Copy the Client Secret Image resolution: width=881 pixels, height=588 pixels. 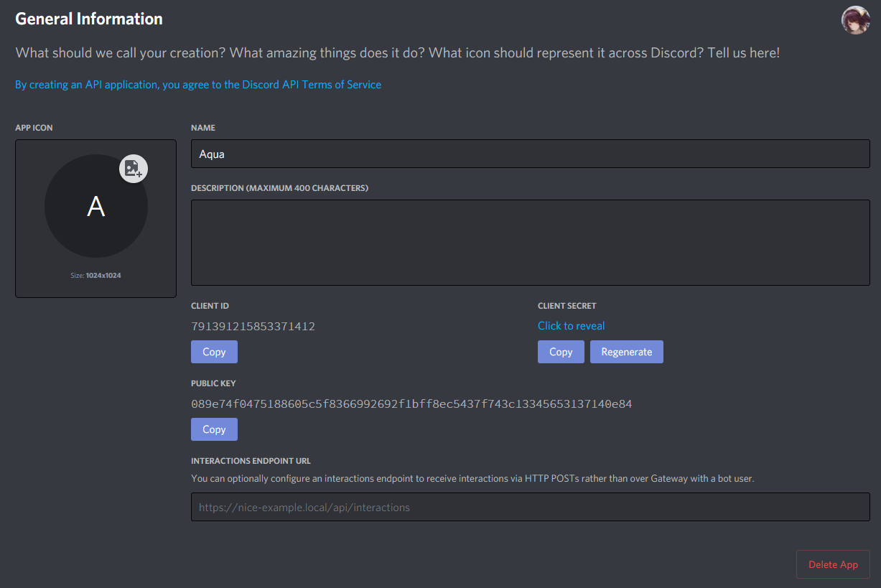[x=561, y=352]
